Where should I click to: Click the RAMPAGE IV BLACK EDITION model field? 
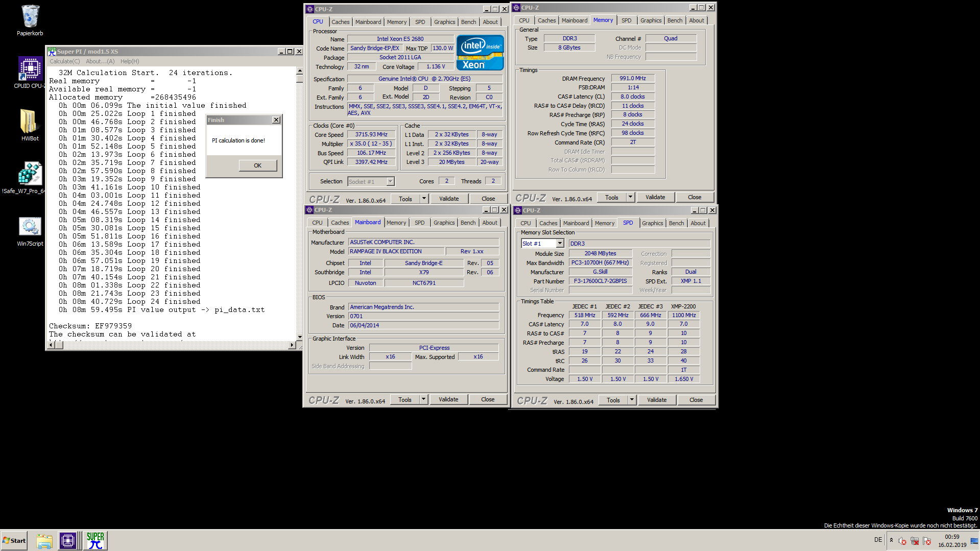tap(396, 251)
